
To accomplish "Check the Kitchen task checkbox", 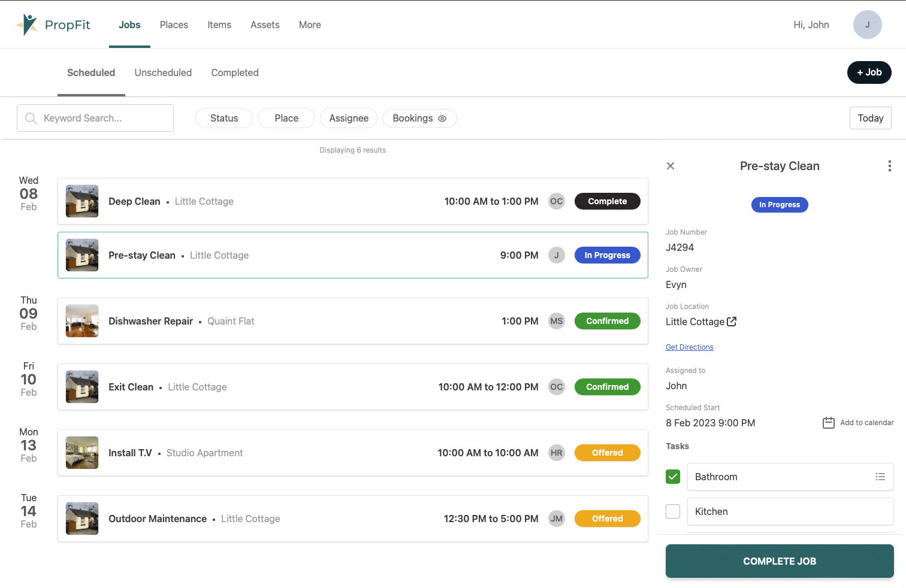I will [x=673, y=511].
